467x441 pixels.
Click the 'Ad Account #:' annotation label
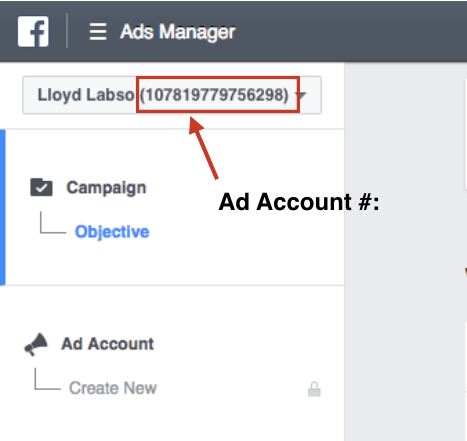tap(299, 202)
